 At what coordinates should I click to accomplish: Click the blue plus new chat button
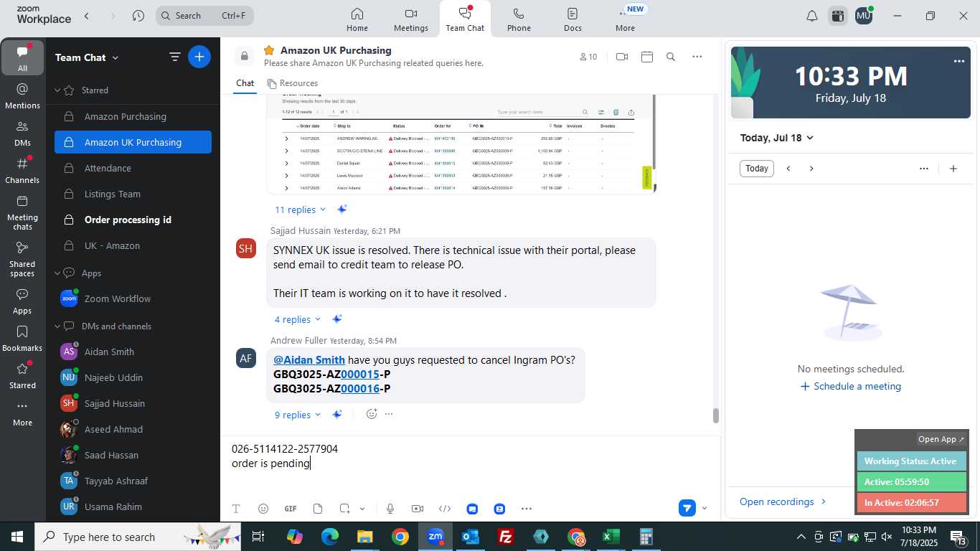point(199,57)
